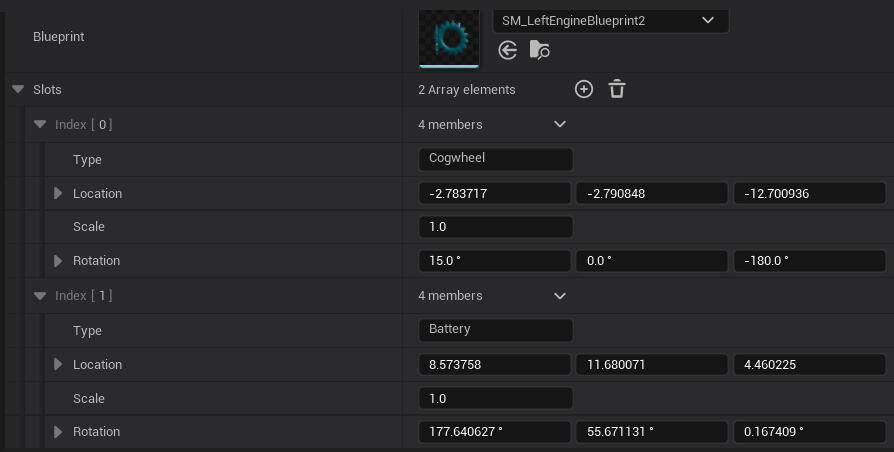Select the -12.700936 Location value field
894x452 pixels.
coord(809,194)
